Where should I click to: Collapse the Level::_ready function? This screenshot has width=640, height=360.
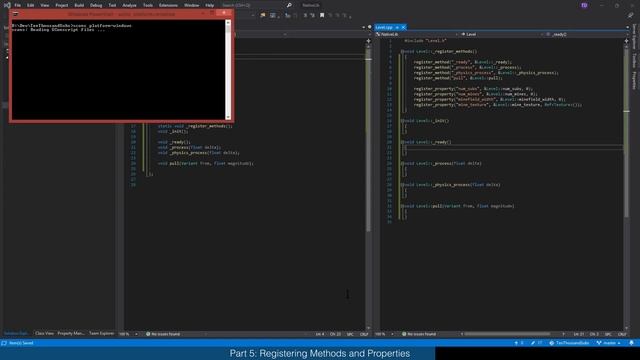pos(402,142)
